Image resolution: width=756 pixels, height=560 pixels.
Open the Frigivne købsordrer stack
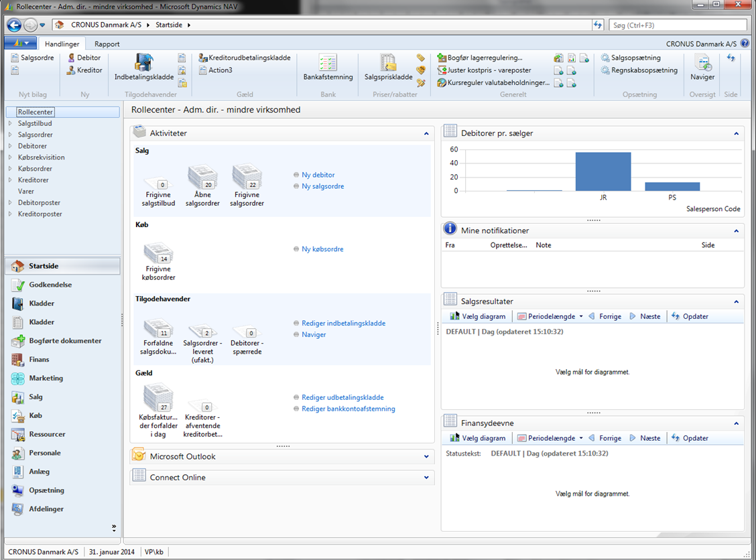pos(158,262)
